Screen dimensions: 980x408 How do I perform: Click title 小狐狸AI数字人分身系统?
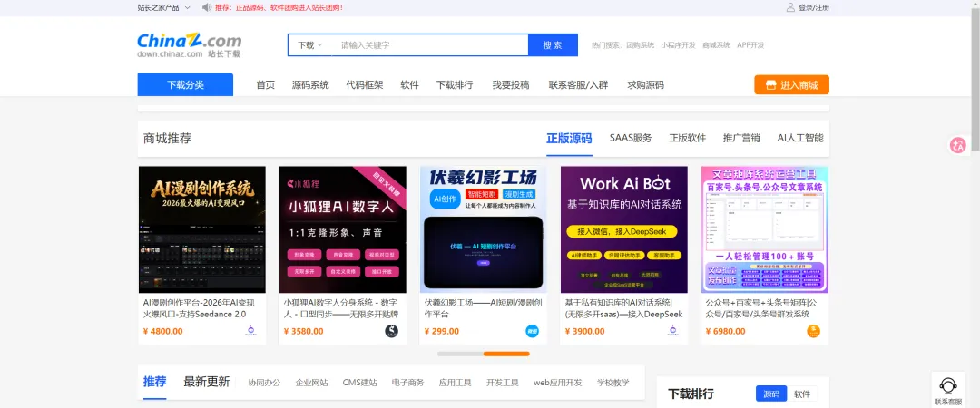pos(340,308)
